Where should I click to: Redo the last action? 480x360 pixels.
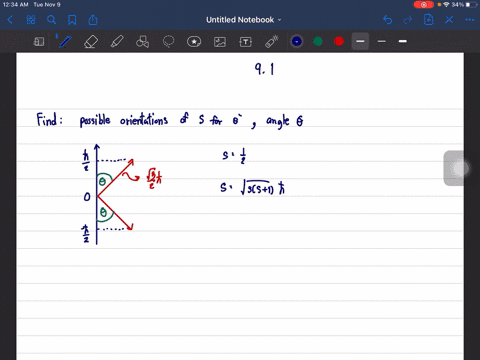[408, 20]
